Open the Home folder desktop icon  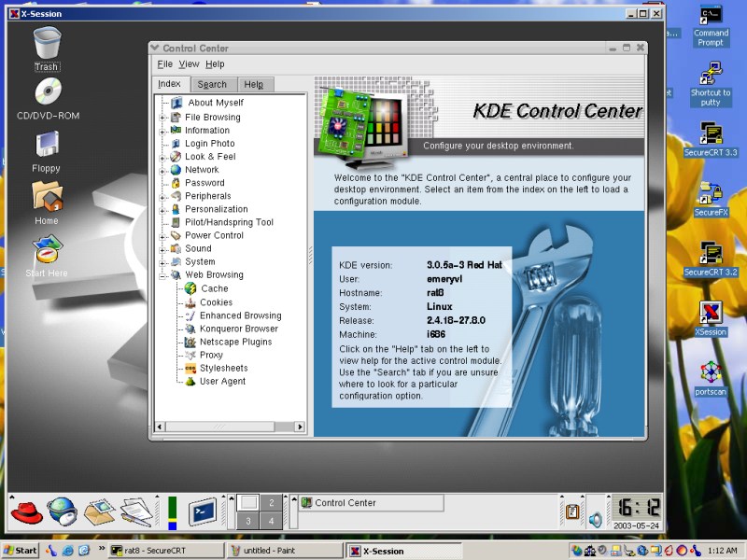(47, 199)
